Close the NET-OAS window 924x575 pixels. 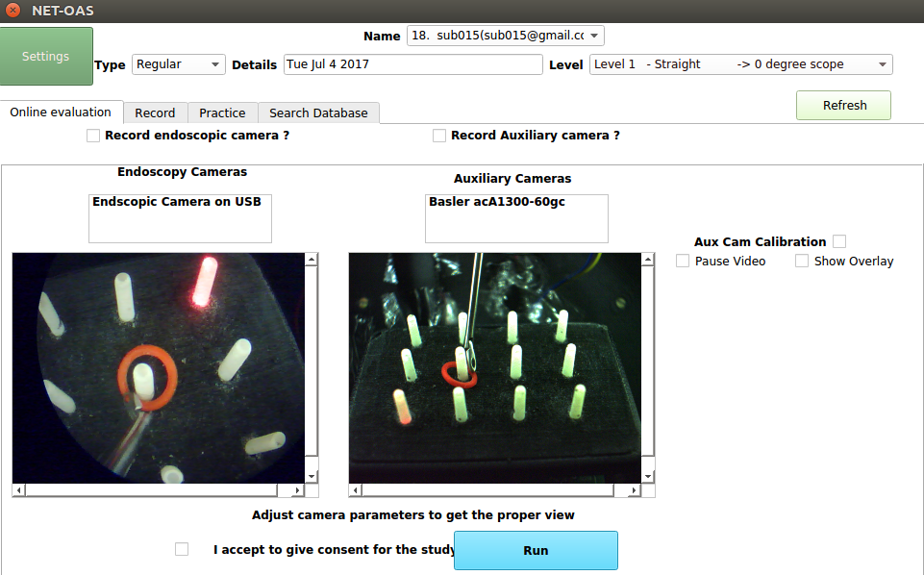12,10
